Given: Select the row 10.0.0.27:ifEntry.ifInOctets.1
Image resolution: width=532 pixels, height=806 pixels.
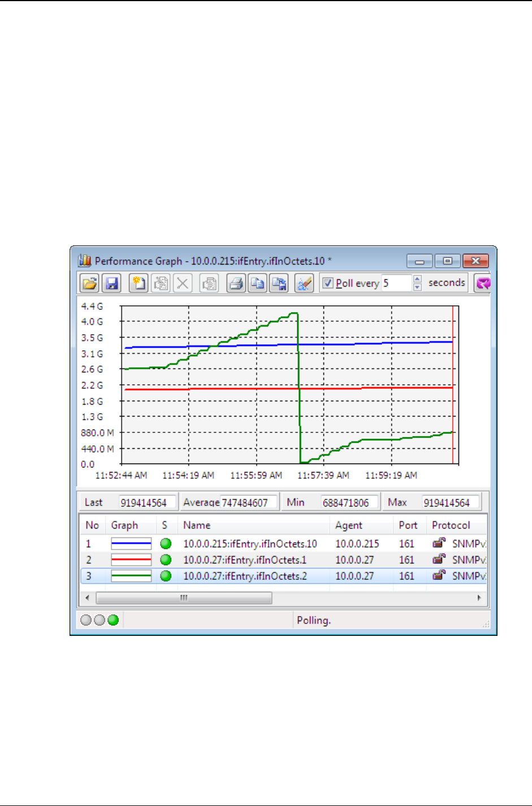Looking at the screenshot, I should pos(283,560).
